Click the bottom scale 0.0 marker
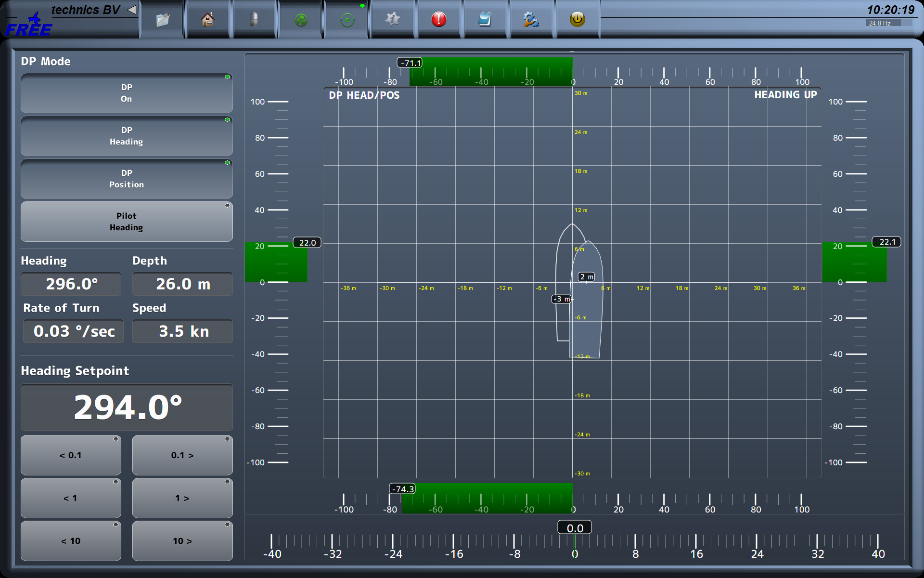The image size is (924, 578). [x=575, y=528]
